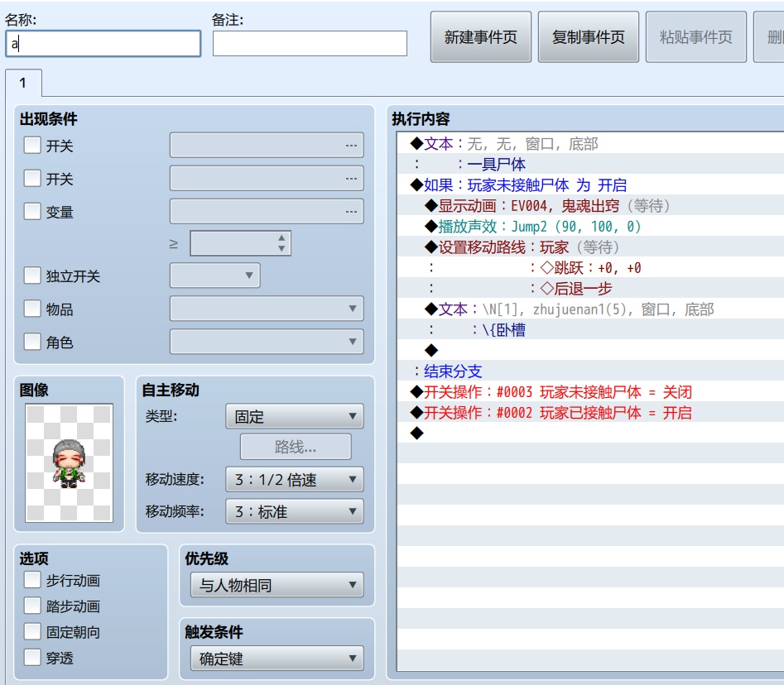Image resolution: width=784 pixels, height=685 pixels.
Task: Click the 名称 name input field
Action: click(x=103, y=44)
